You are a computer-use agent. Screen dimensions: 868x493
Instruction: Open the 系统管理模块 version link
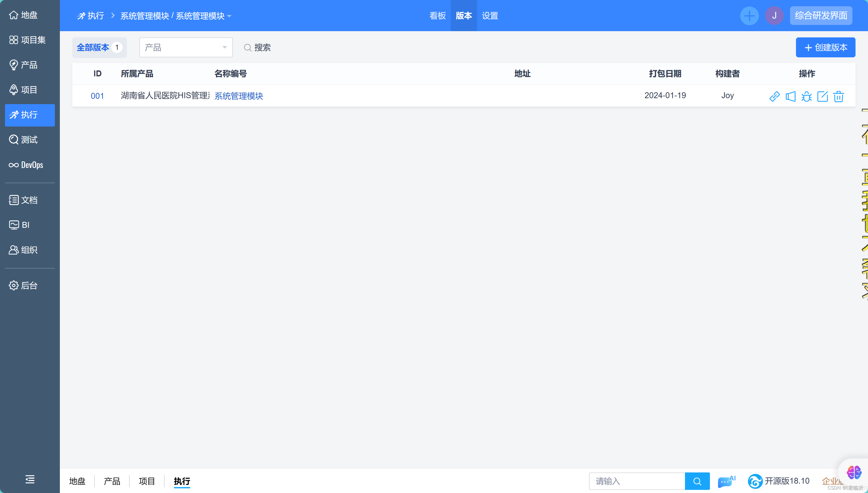pos(239,96)
